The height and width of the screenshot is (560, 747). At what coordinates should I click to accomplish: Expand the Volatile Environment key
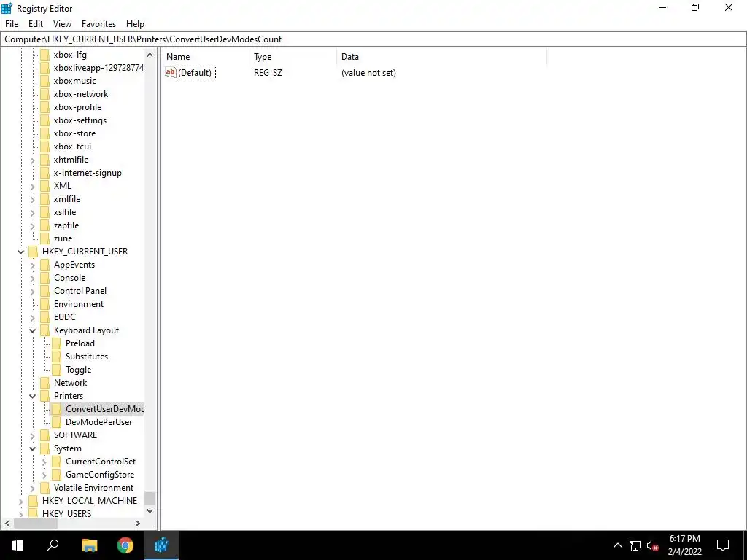pos(32,488)
